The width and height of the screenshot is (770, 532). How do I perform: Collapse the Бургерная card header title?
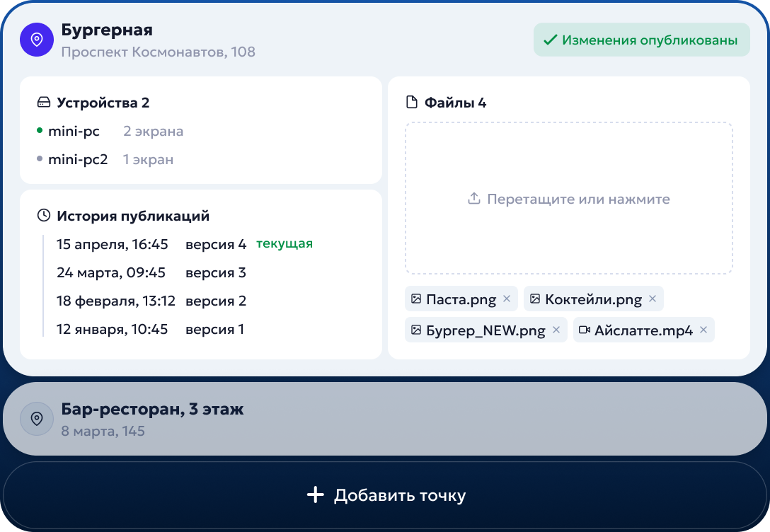[107, 30]
